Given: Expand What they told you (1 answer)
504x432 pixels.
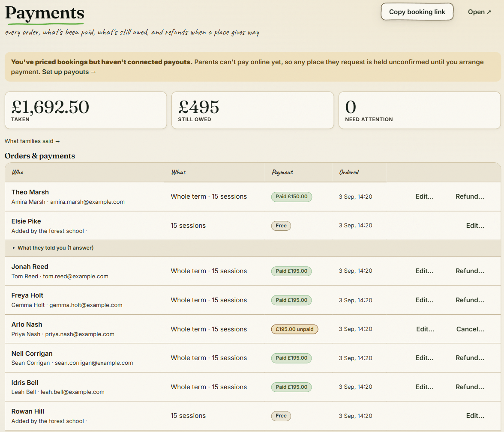Looking at the screenshot, I should [x=53, y=248].
